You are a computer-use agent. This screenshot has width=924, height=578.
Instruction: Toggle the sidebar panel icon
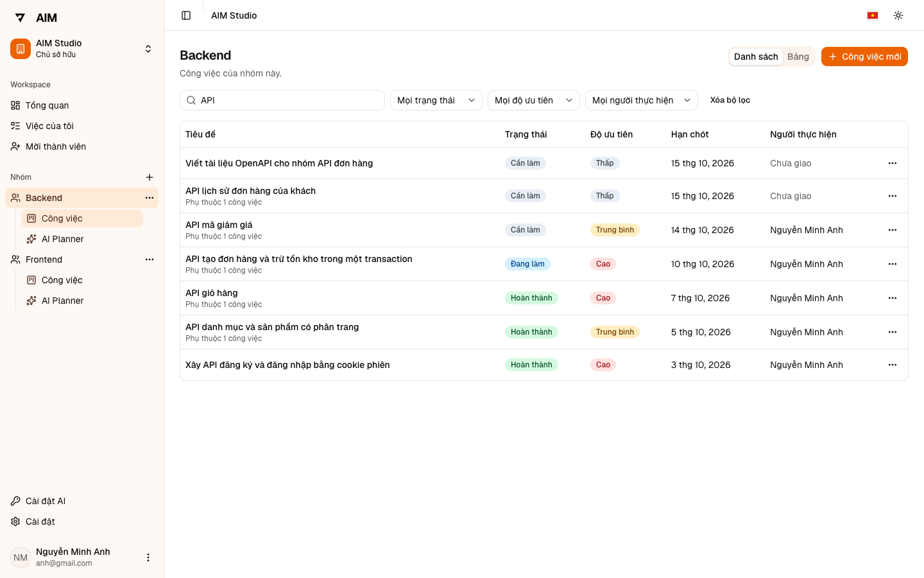click(186, 15)
